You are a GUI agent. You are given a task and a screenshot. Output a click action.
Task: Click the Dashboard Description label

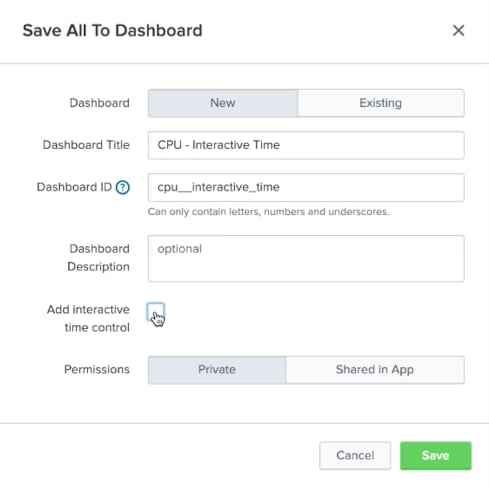[98, 258]
